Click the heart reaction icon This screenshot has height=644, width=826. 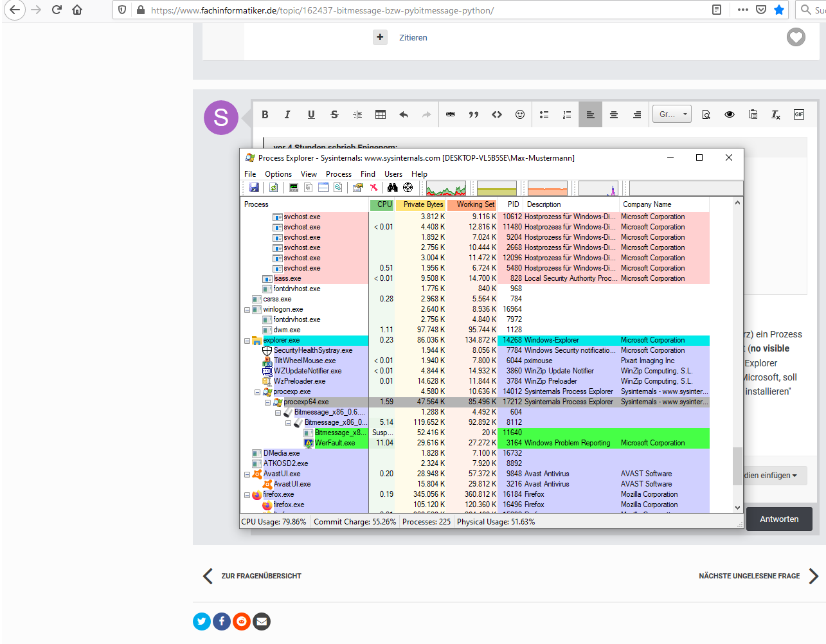coord(796,37)
